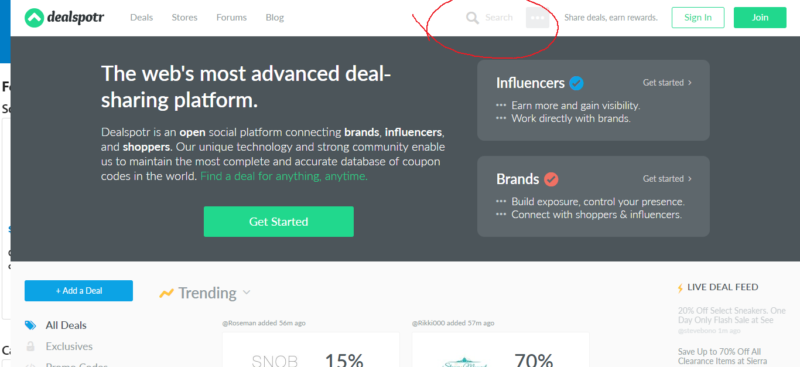Click the blue Influencers verified badge
The image size is (800, 367).
click(x=577, y=83)
